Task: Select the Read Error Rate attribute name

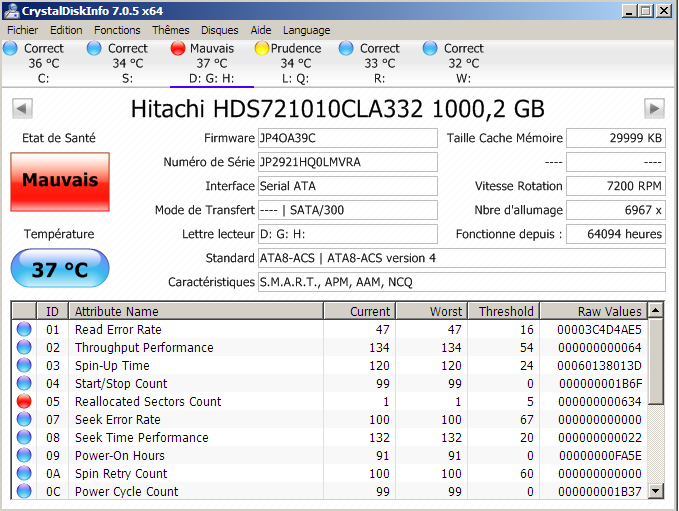Action: tap(118, 330)
